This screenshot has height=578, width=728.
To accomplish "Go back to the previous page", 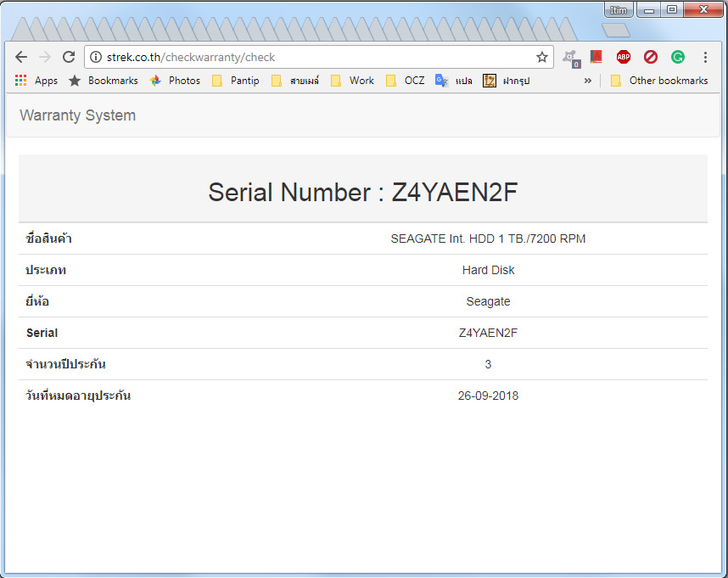I will 21,57.
